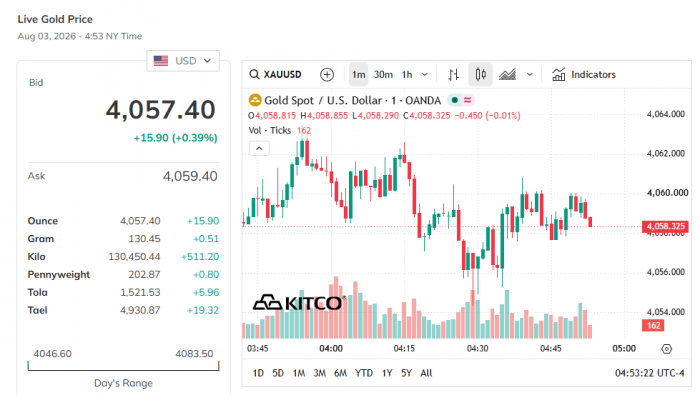The image size is (700, 395).
Task: Select the 1h interval
Action: pyautogui.click(x=407, y=75)
